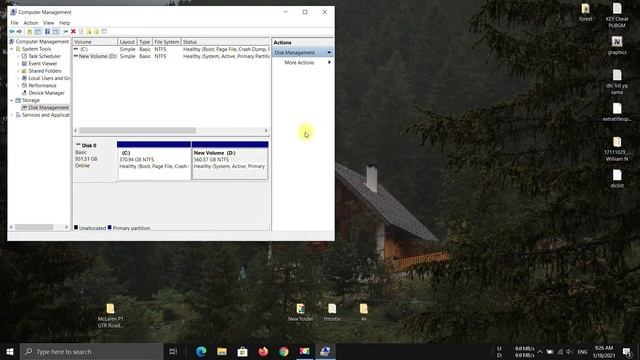640x360 pixels.
Task: Select the Device Manager icon
Action: 24,93
